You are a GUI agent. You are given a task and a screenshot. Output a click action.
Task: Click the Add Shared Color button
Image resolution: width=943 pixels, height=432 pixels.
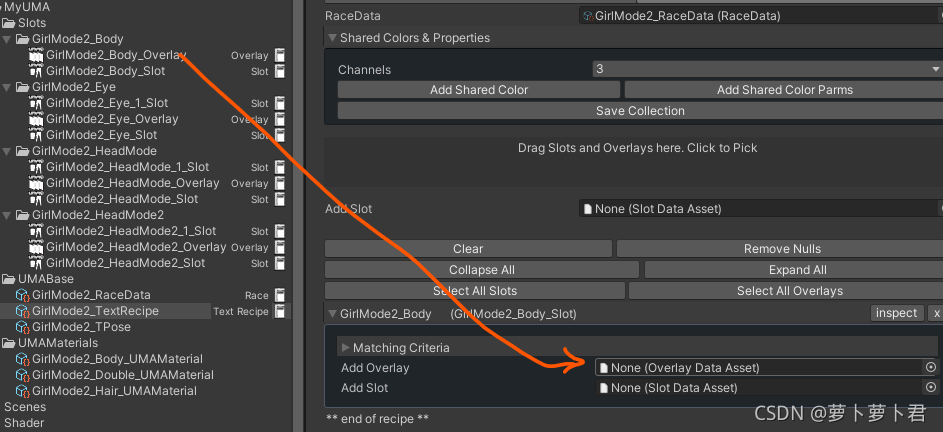[x=479, y=90]
